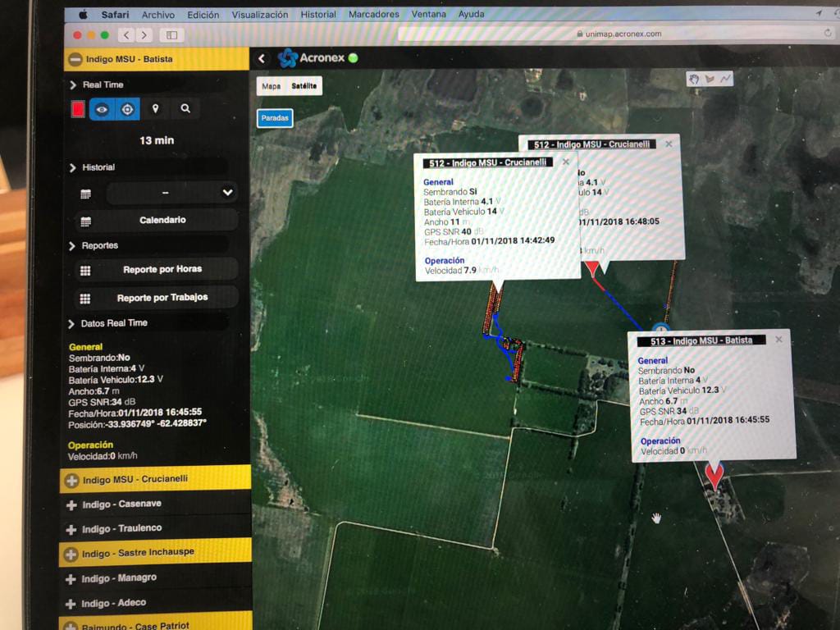The height and width of the screenshot is (630, 840).
Task: Collapse the Indigo MSU - Batista panel
Action: 76,59
